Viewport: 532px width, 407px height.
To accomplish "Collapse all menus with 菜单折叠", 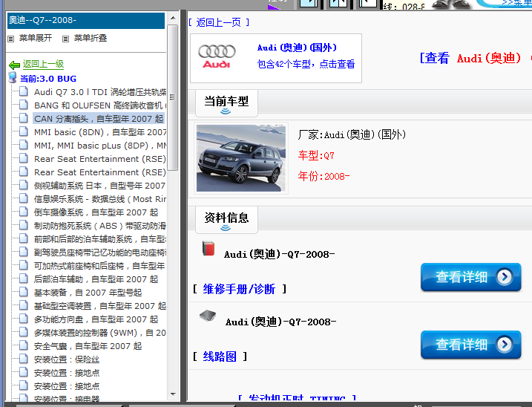I will coord(90,38).
